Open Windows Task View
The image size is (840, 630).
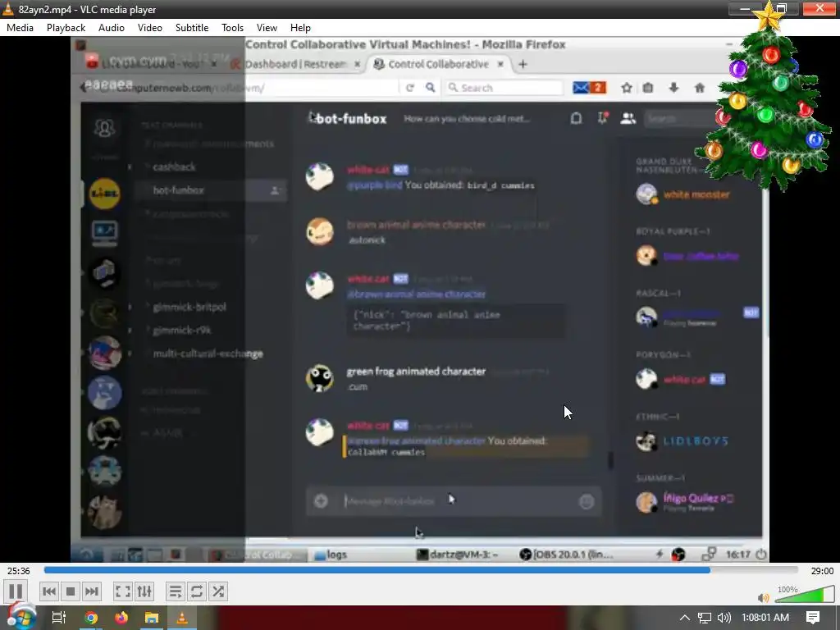58,618
